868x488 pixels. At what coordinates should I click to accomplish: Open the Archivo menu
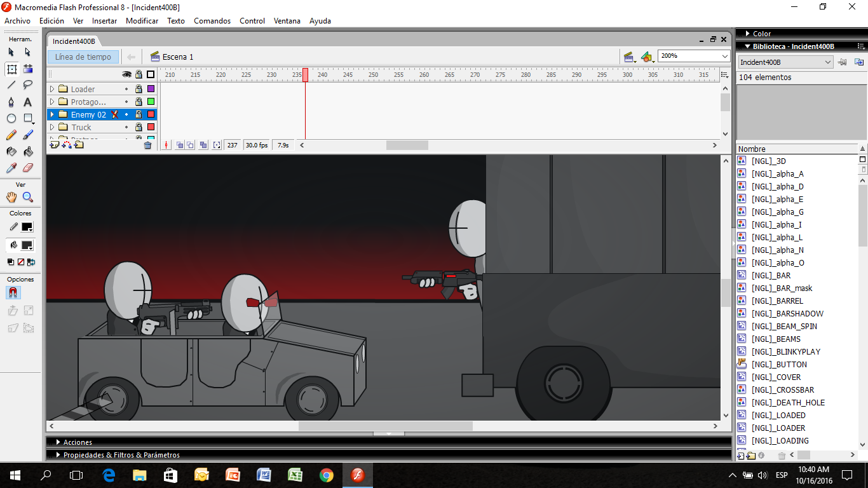(17, 21)
